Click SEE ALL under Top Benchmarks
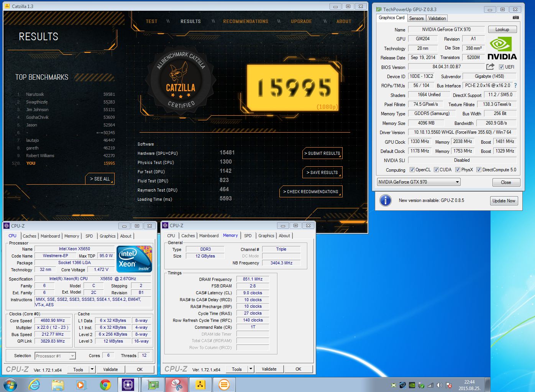The image size is (535, 392). coord(100,179)
